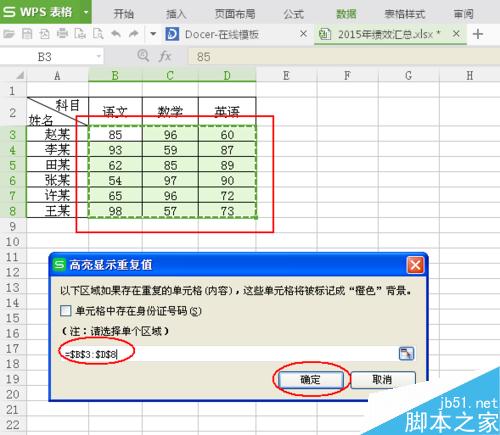The image size is (500, 435).
Task: Click the 数学 header cell
Action: [x=170, y=111]
